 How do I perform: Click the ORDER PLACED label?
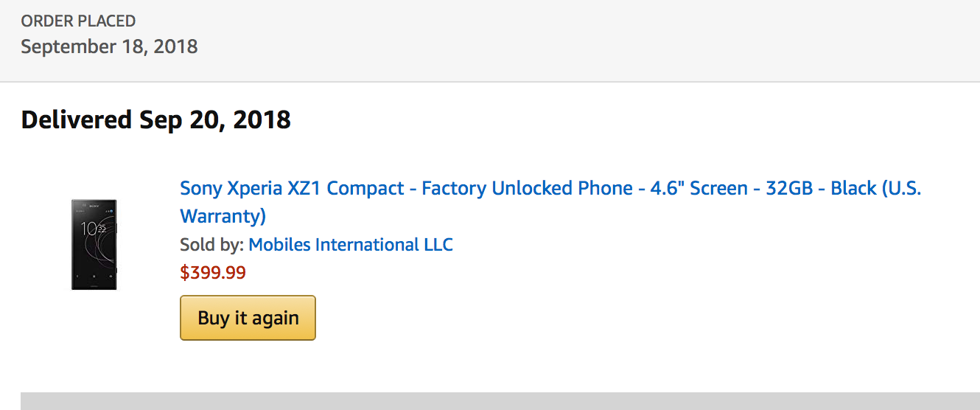[x=78, y=21]
